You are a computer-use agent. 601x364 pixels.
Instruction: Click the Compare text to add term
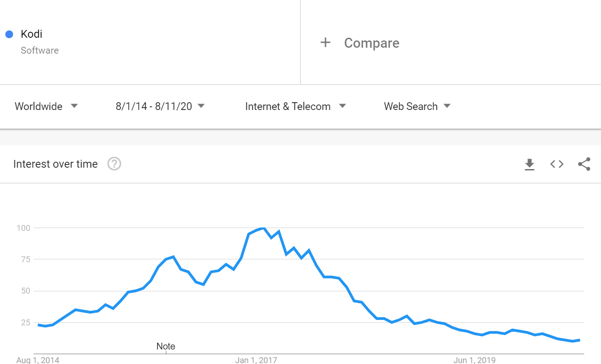[372, 43]
